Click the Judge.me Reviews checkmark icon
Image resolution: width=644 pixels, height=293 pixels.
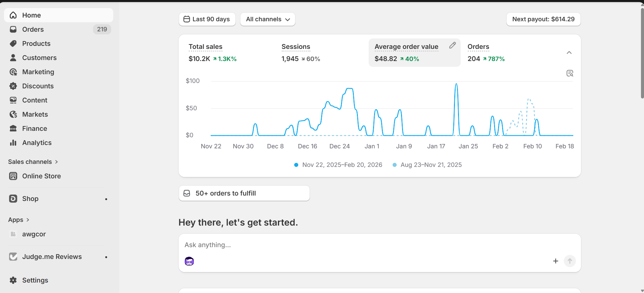coord(13,257)
